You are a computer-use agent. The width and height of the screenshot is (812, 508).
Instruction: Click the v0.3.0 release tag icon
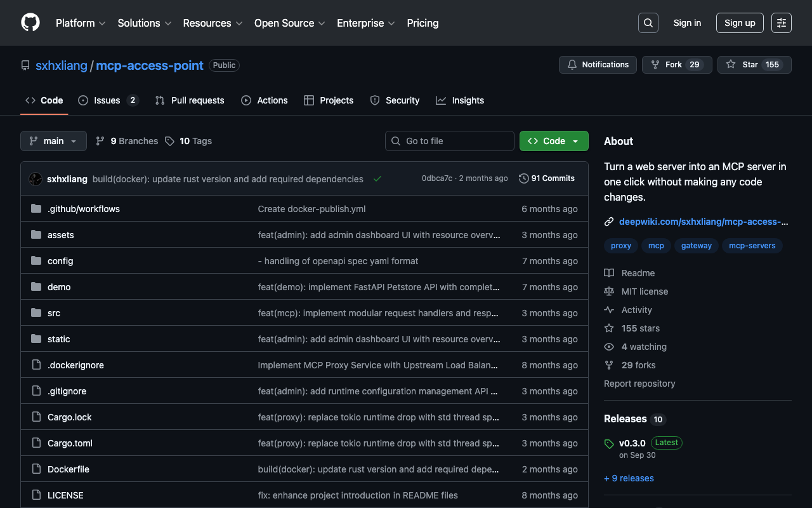tap(609, 444)
